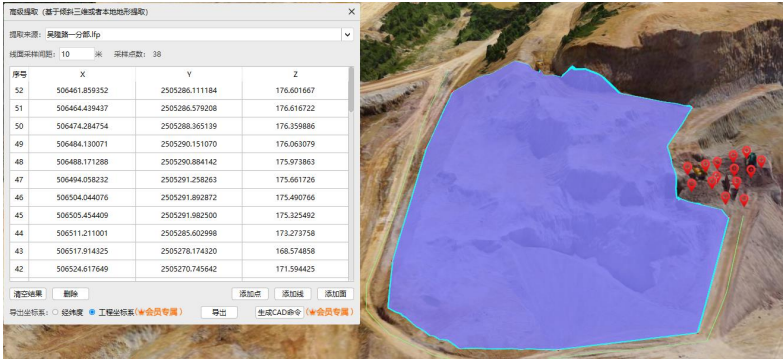
Task: Click Z cell 175.661726
Action: (296, 180)
